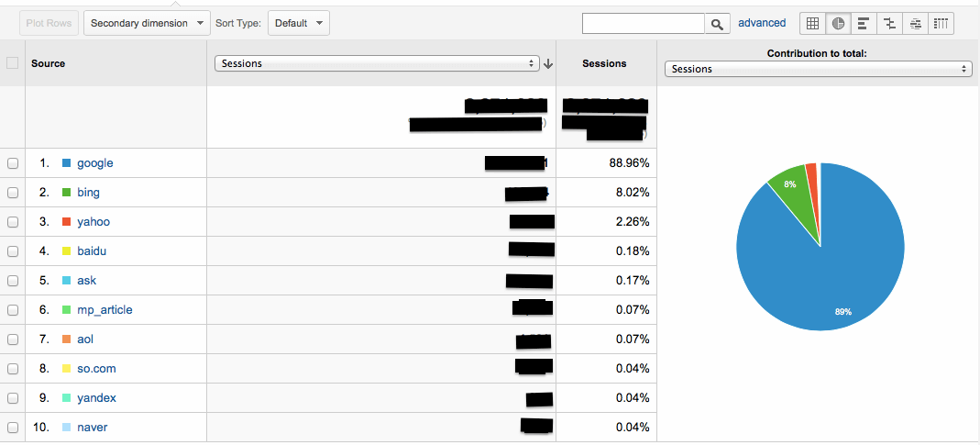Image resolution: width=980 pixels, height=445 pixels.
Task: Tick the checkbox for yandex row
Action: click(x=13, y=399)
